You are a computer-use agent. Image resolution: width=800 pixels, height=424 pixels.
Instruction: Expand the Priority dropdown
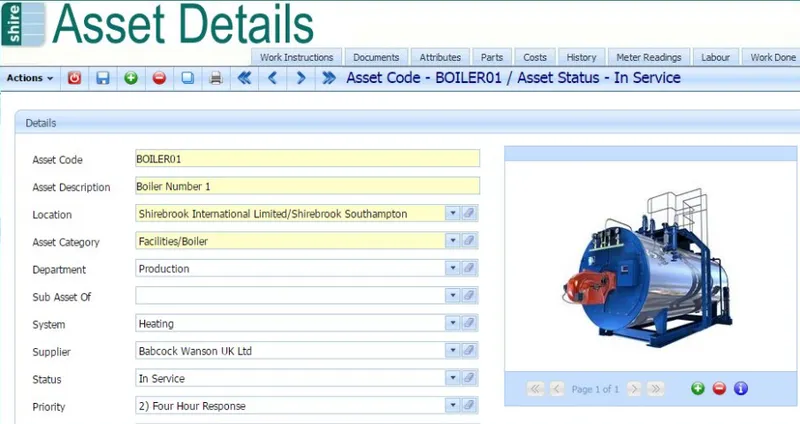click(x=453, y=406)
